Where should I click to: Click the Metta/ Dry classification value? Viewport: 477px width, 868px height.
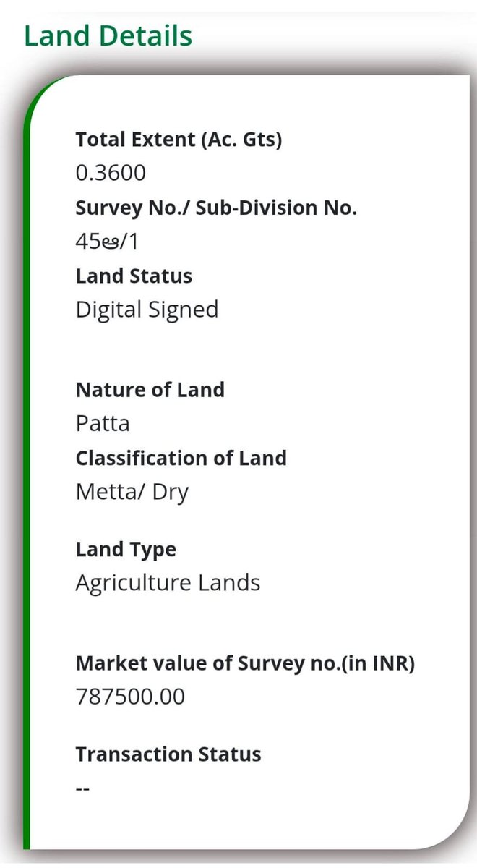pos(132,493)
